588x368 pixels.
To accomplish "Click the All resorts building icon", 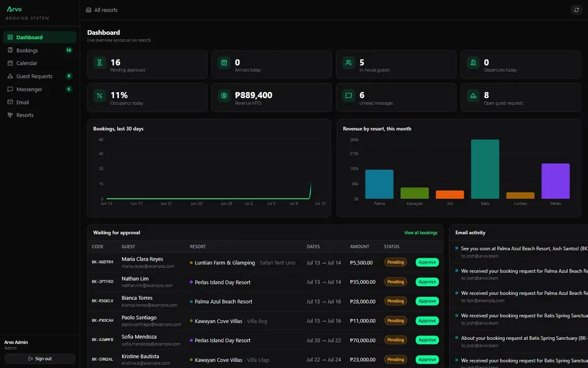I will click(x=88, y=10).
